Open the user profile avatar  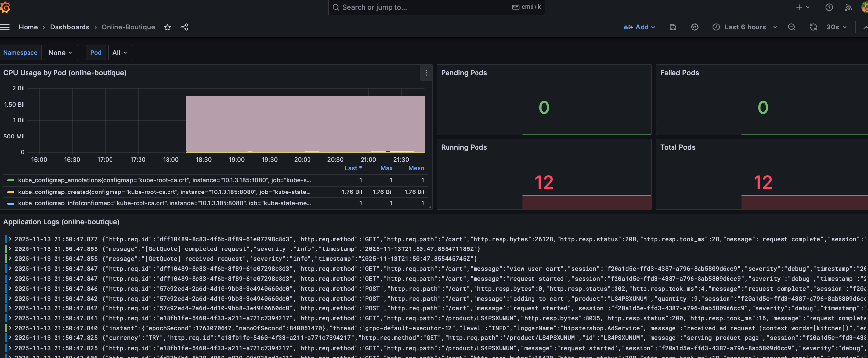(x=865, y=7)
